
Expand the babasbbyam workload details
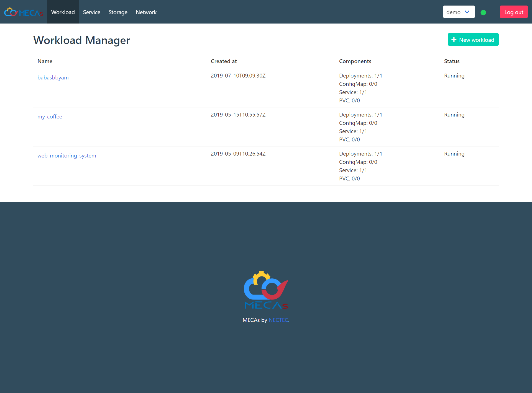[x=53, y=77]
